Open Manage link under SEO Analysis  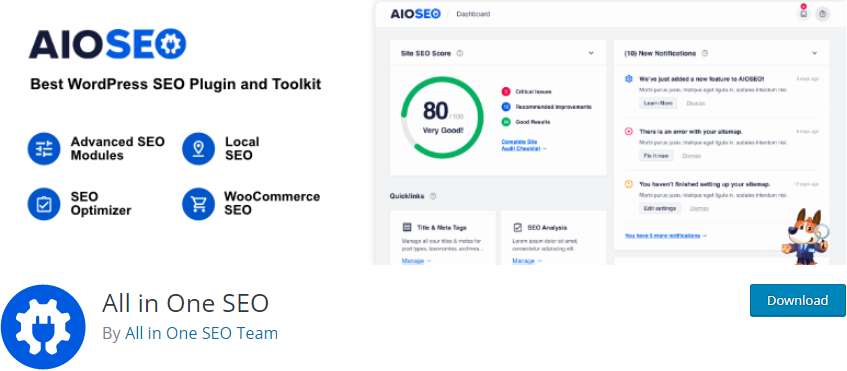tap(527, 261)
